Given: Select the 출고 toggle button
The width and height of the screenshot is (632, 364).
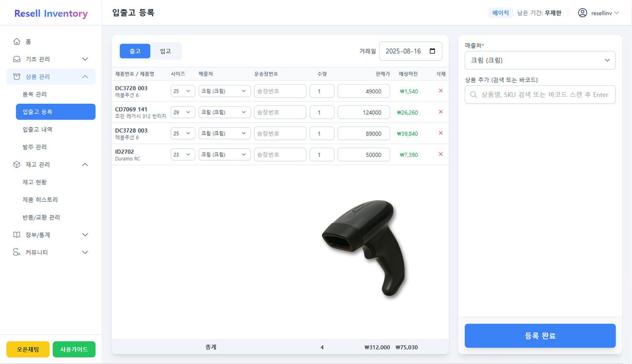Looking at the screenshot, I should click(135, 51).
